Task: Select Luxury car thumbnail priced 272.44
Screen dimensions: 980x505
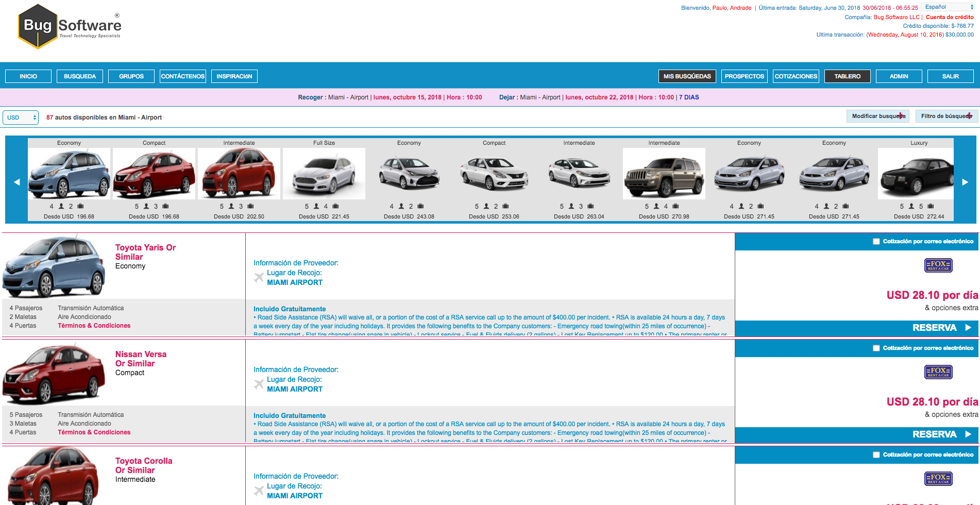Action: [916, 174]
